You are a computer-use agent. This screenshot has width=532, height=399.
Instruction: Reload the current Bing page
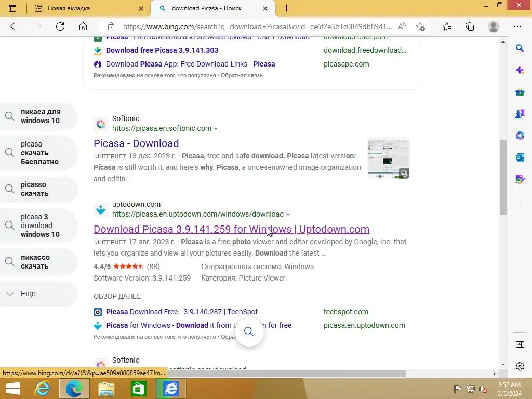60,26
